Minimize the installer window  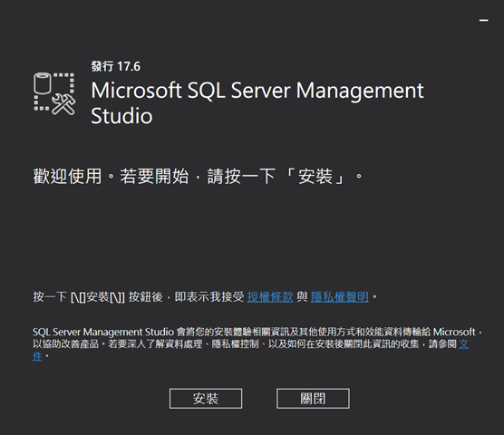coord(484,20)
